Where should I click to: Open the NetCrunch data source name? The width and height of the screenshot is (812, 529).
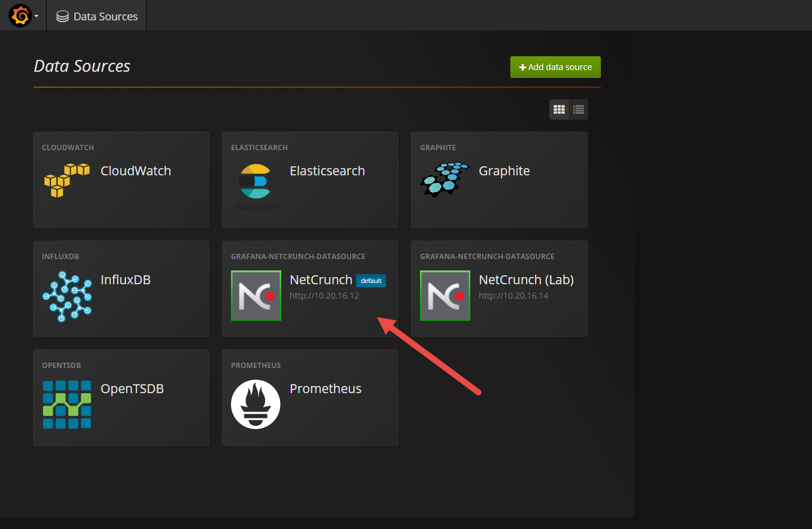[x=321, y=279]
